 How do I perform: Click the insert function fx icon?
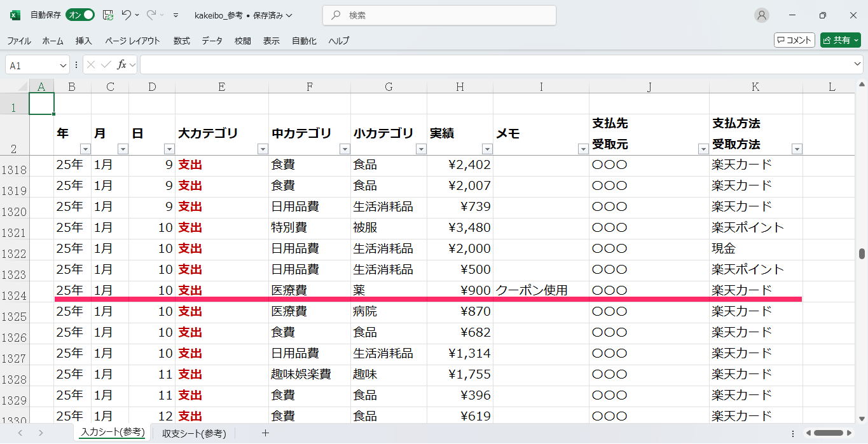[x=121, y=65]
